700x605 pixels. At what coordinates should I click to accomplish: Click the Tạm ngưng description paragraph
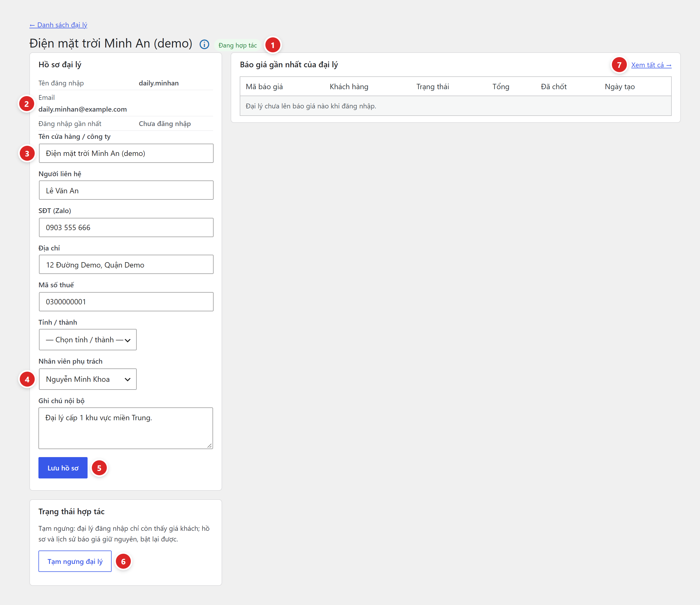pos(124,534)
